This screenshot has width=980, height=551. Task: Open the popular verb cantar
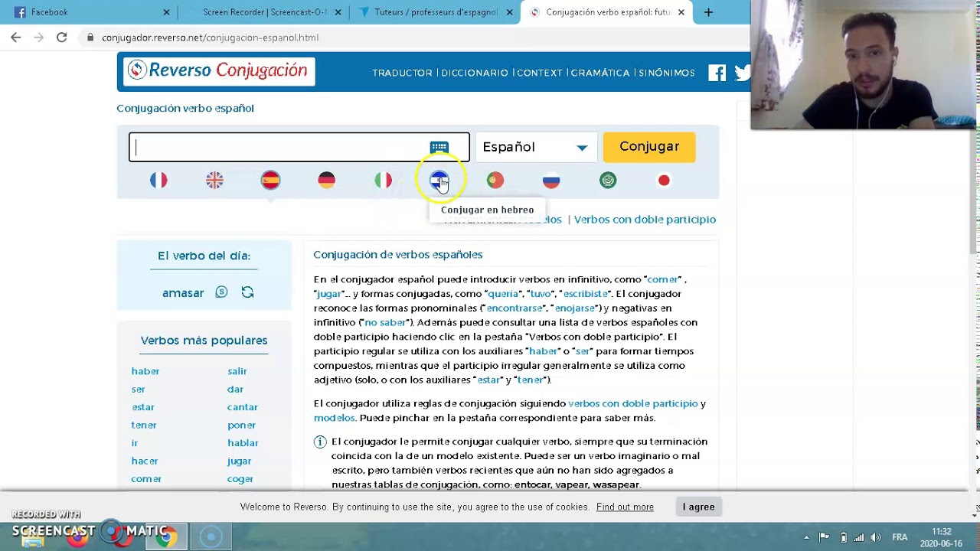(243, 407)
